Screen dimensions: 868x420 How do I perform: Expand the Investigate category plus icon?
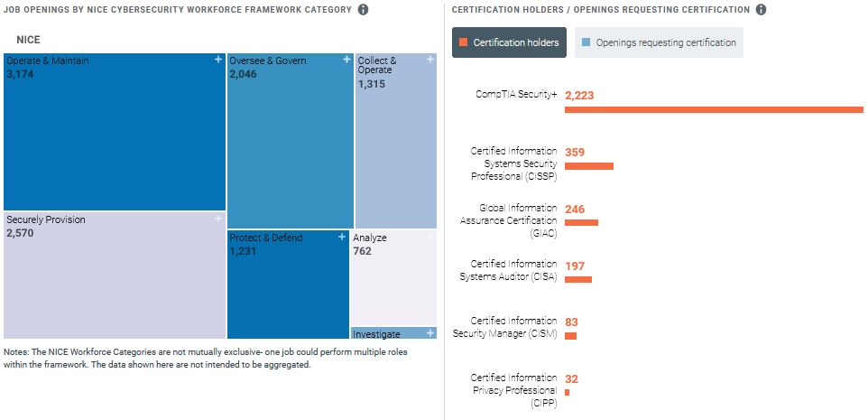[430, 333]
